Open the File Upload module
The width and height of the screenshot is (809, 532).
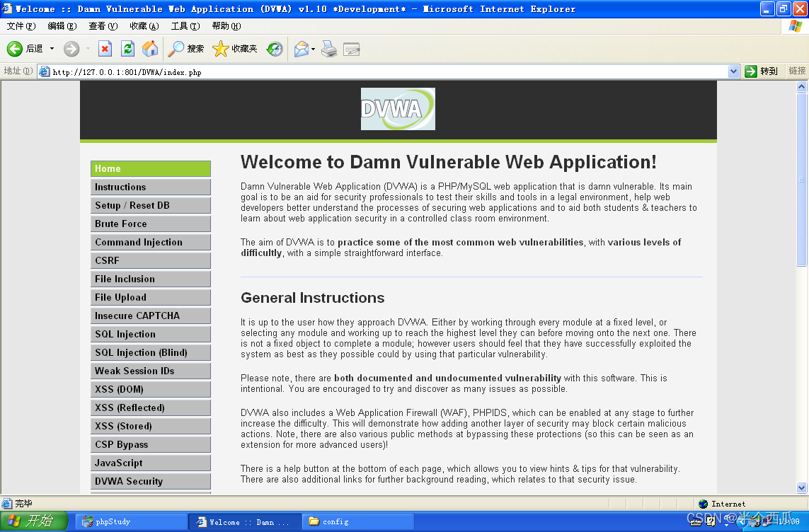coord(151,297)
